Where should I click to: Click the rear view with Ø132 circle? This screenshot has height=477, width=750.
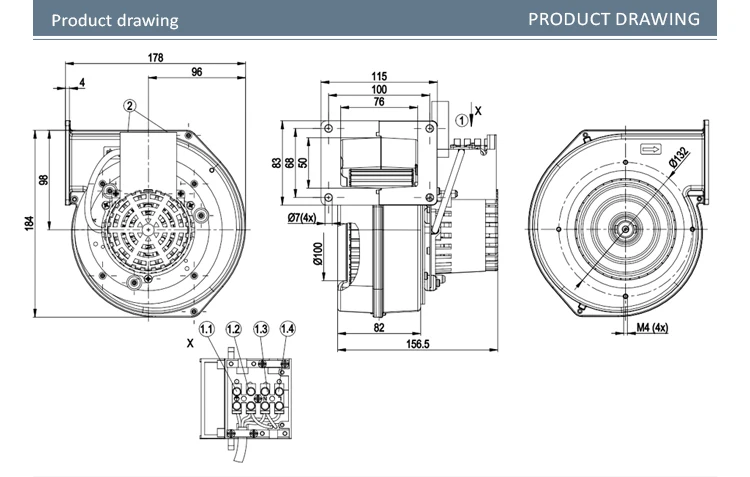coord(618,219)
